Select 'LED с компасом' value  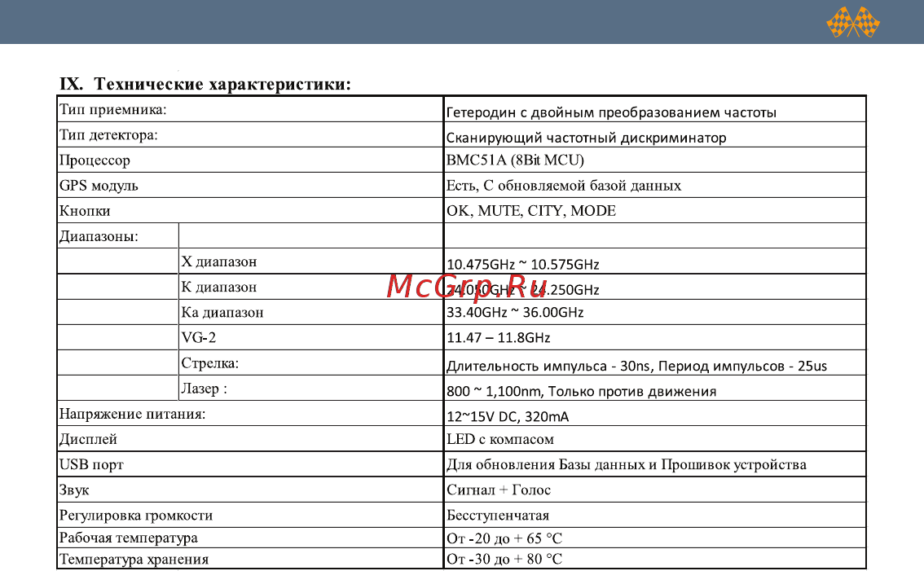500,439
